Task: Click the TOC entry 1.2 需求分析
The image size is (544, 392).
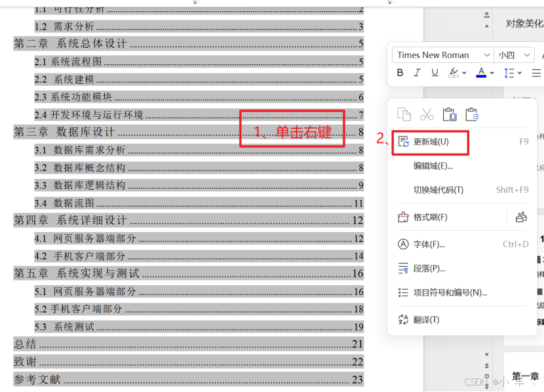Action: point(199,26)
